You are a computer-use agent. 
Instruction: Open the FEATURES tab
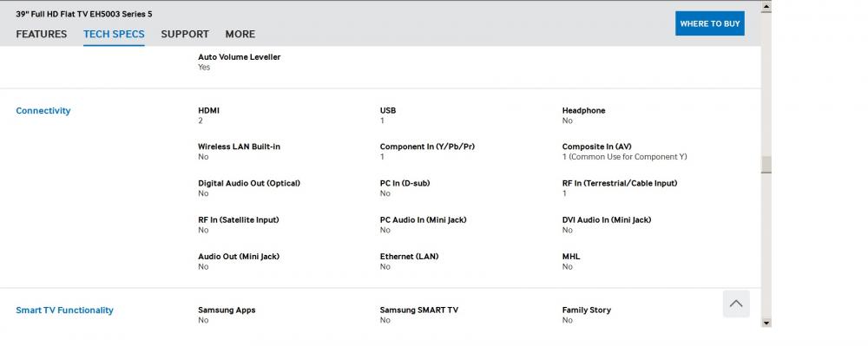pos(42,35)
